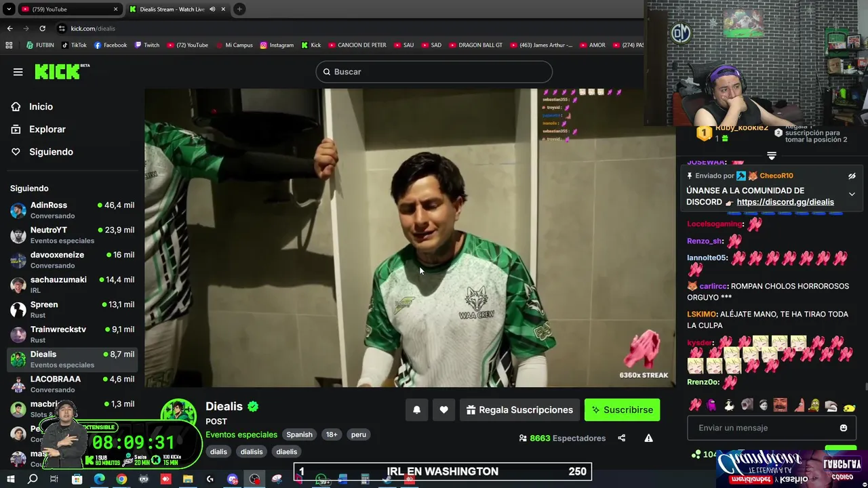868x488 pixels.
Task: Click the green verified badge next to Diealis
Action: pos(253,407)
